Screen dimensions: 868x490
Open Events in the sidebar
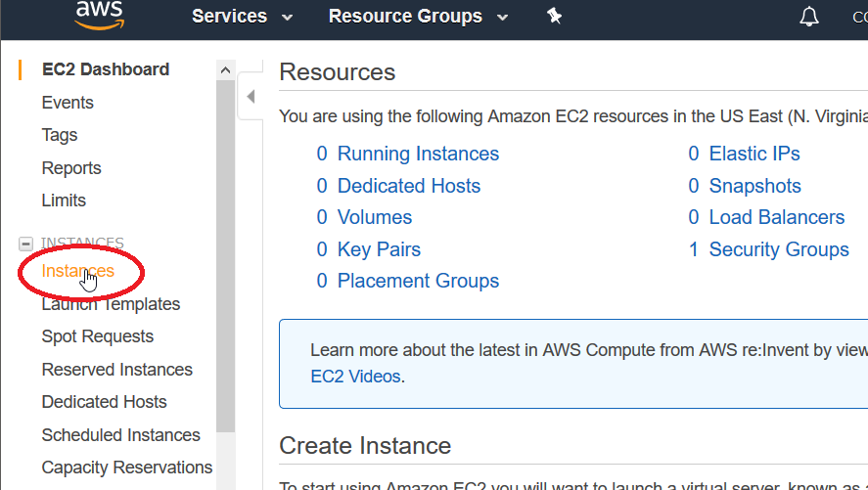(68, 103)
